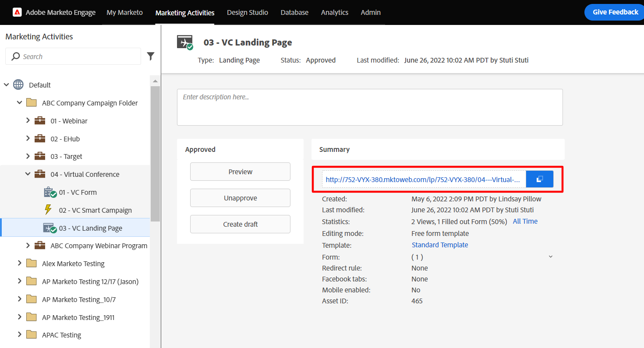644x348 pixels.
Task: Click the Unapprove button
Action: point(240,198)
